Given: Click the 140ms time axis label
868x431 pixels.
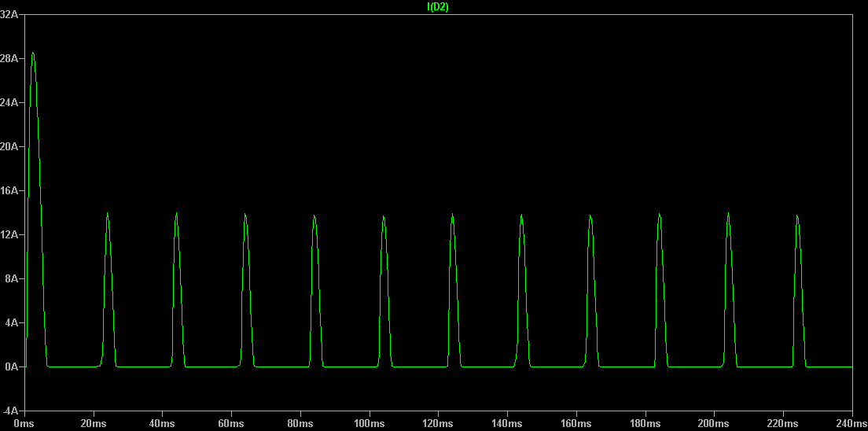Looking at the screenshot, I should point(508,424).
